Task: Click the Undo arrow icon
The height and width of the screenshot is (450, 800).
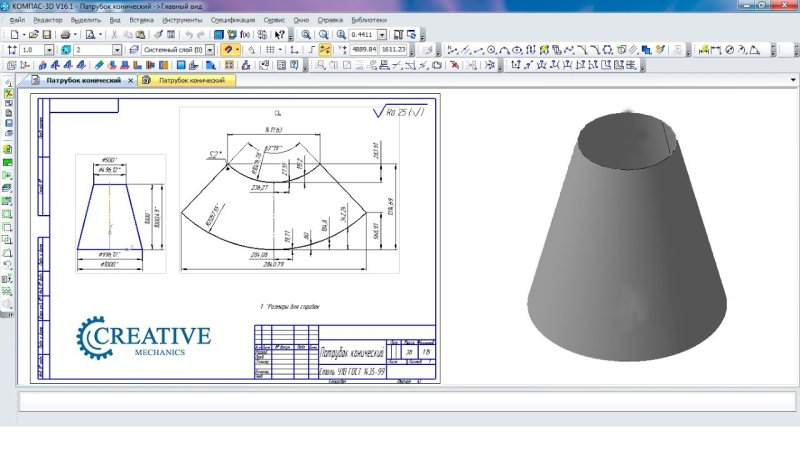Action: click(x=188, y=34)
